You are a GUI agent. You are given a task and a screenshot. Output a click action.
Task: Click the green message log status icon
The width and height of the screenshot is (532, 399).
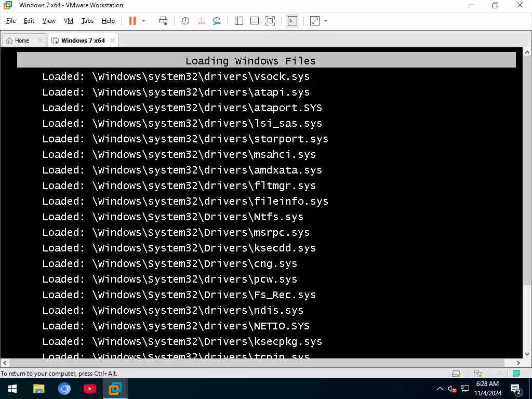(x=516, y=374)
